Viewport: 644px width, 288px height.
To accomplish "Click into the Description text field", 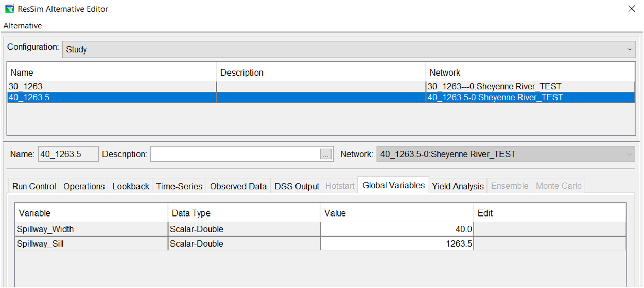I will (x=235, y=154).
